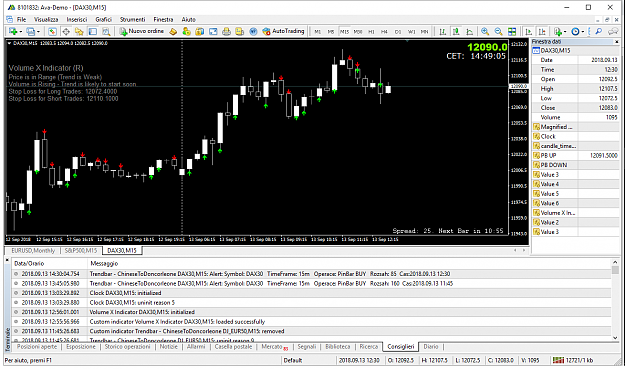Expand the Indicators dropdown arrow
This screenshot has height=369, width=625.
tap(565, 32)
